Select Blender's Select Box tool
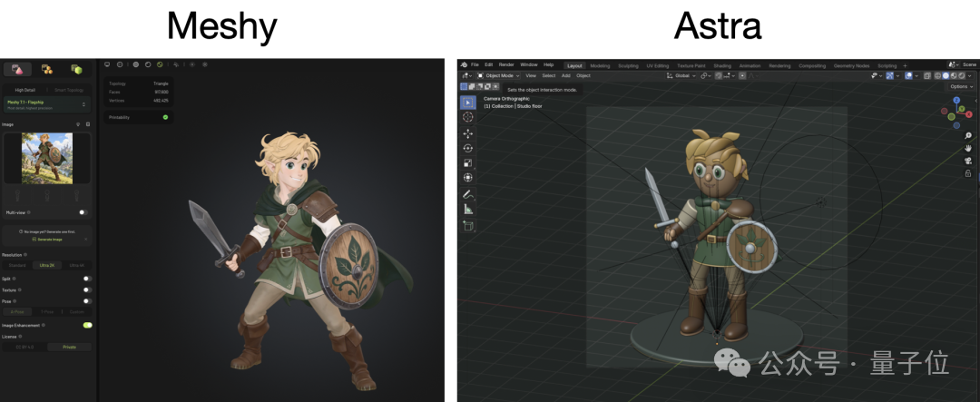The image size is (980, 402). (x=467, y=102)
